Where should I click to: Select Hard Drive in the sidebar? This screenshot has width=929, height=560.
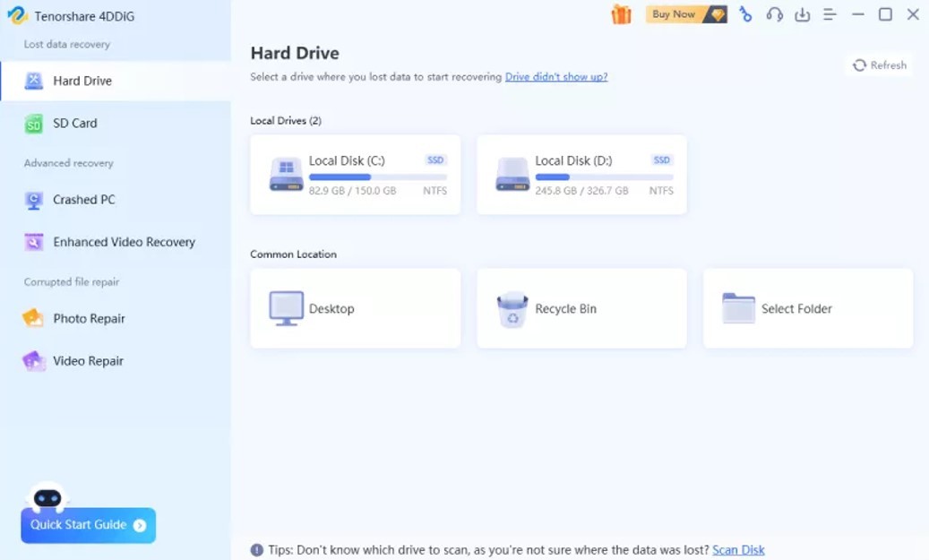[82, 81]
